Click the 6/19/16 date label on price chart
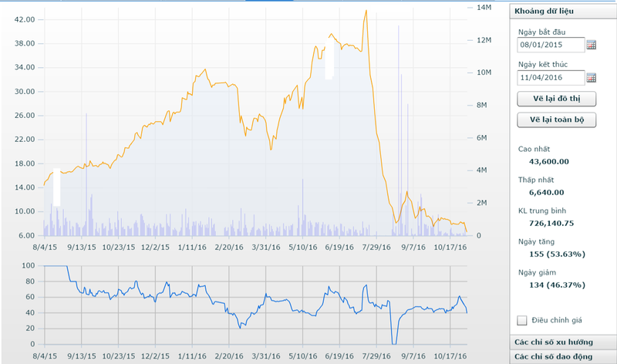 click(340, 248)
